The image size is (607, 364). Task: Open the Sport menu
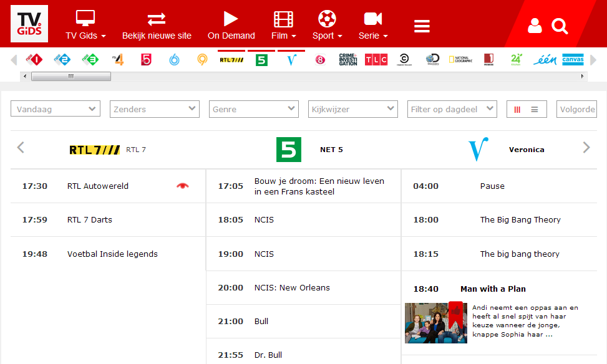pos(327,25)
